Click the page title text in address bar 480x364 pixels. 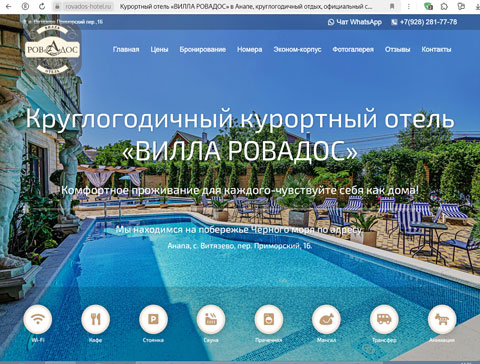pos(246,6)
